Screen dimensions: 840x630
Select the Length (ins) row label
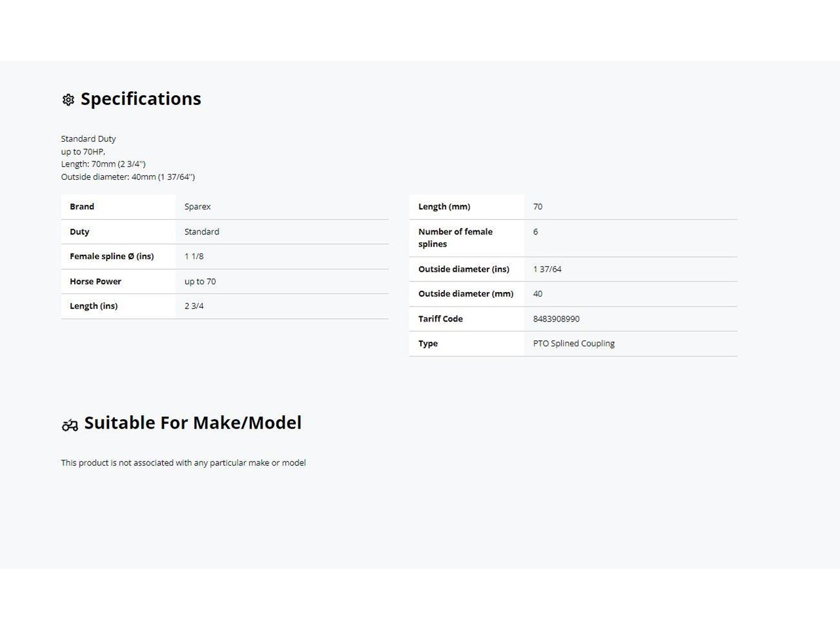pos(94,306)
